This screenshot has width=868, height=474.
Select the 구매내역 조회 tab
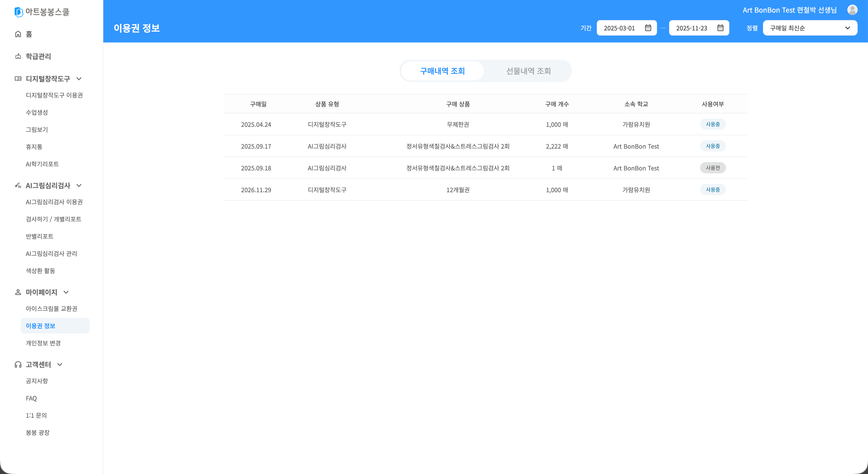click(442, 71)
